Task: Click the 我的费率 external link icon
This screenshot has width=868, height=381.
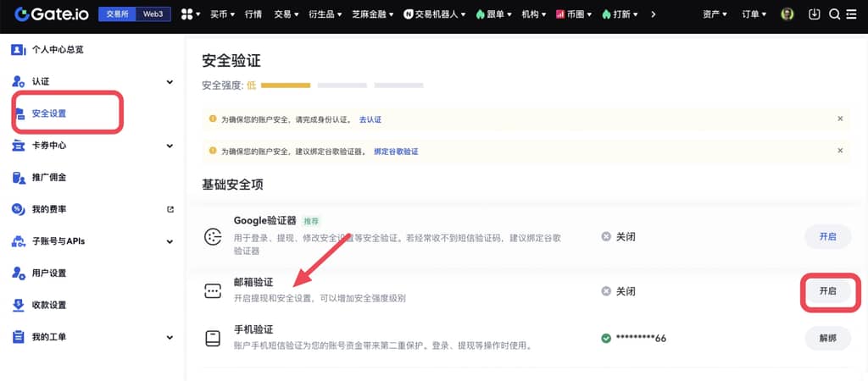Action: click(170, 209)
